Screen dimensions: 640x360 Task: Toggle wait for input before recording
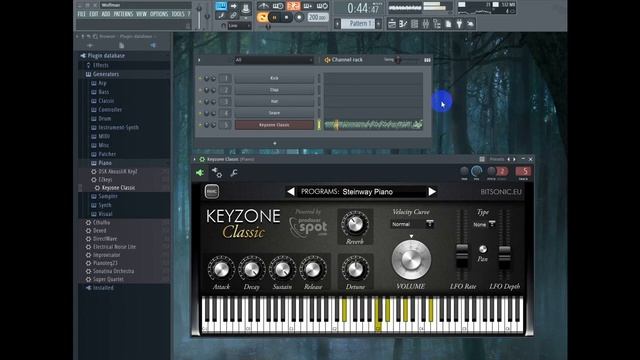(x=278, y=6)
